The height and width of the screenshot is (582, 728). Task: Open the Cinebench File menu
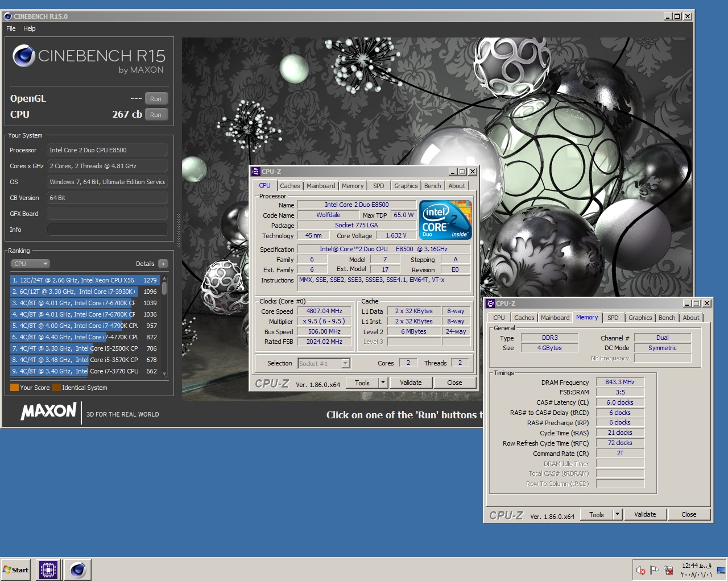[x=11, y=28]
